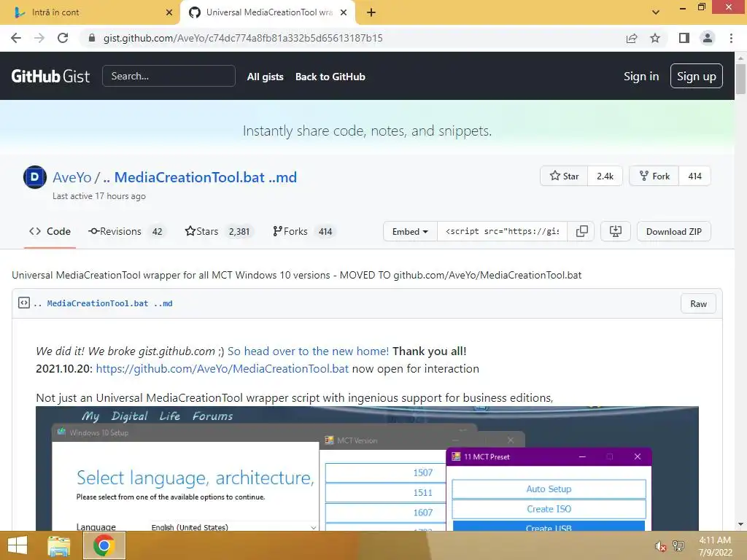Screen dimensions: 747x560
Task: Go Back to GitHub
Action: coord(330,77)
